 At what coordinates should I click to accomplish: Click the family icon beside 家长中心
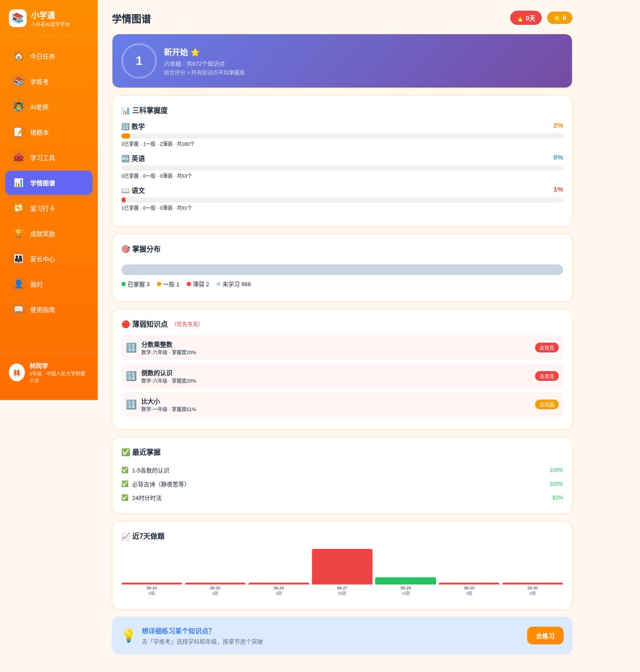coord(18,259)
